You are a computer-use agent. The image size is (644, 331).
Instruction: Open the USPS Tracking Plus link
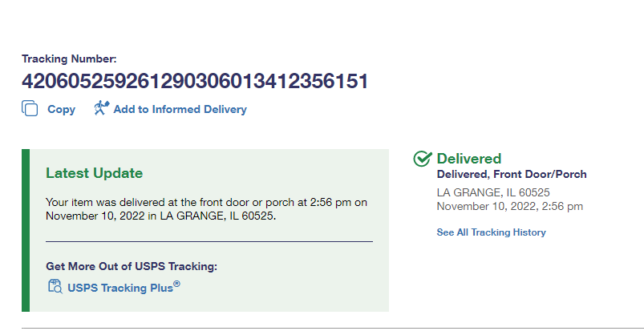120,287
